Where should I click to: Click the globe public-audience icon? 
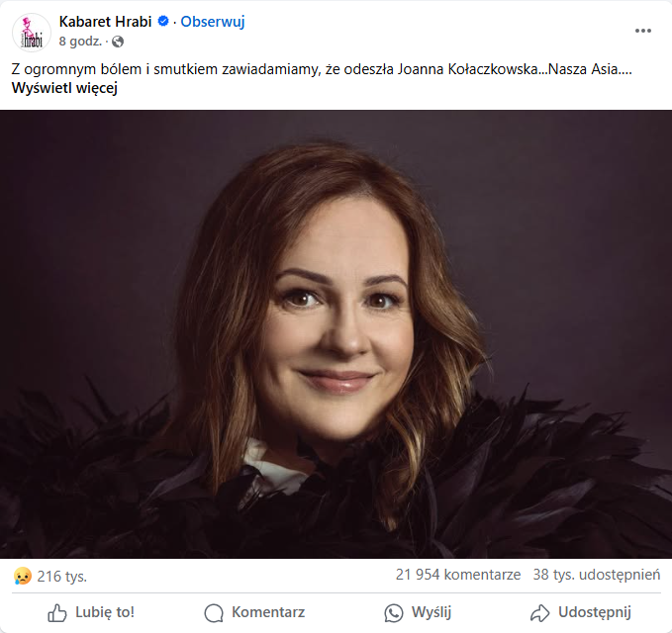[118, 42]
